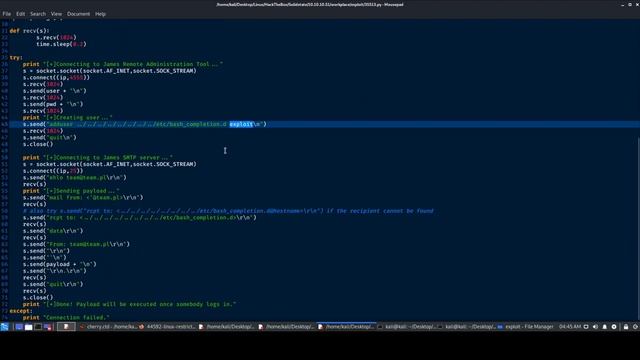
Task: Click the 's.connect((ip,4555))' line
Action: click(x=56, y=78)
